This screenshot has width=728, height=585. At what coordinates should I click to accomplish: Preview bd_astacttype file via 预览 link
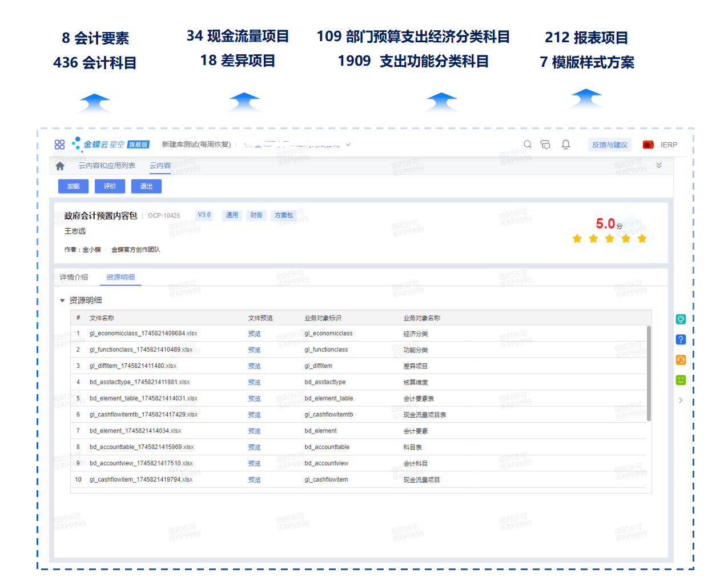point(255,382)
